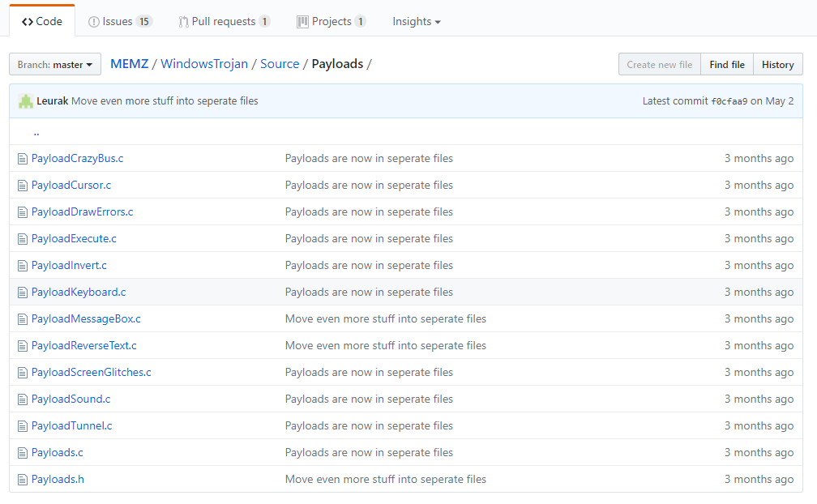
Task: Open PayloadCursor.c file
Action: point(71,185)
